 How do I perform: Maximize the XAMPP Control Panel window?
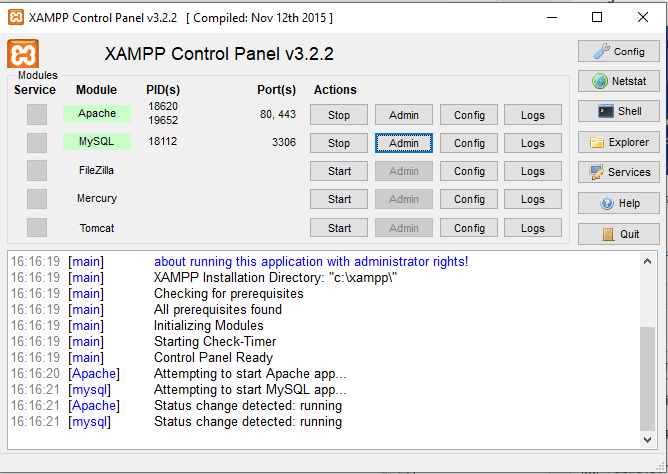click(x=597, y=17)
